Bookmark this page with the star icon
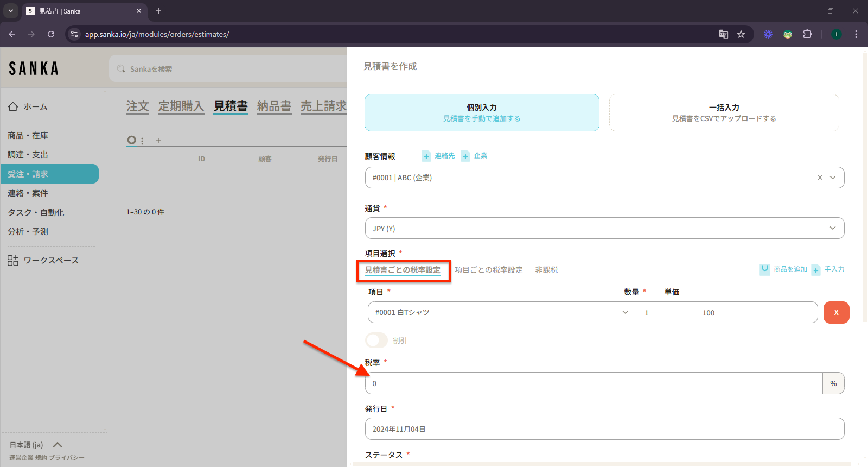Image resolution: width=868 pixels, height=467 pixels. tap(741, 34)
